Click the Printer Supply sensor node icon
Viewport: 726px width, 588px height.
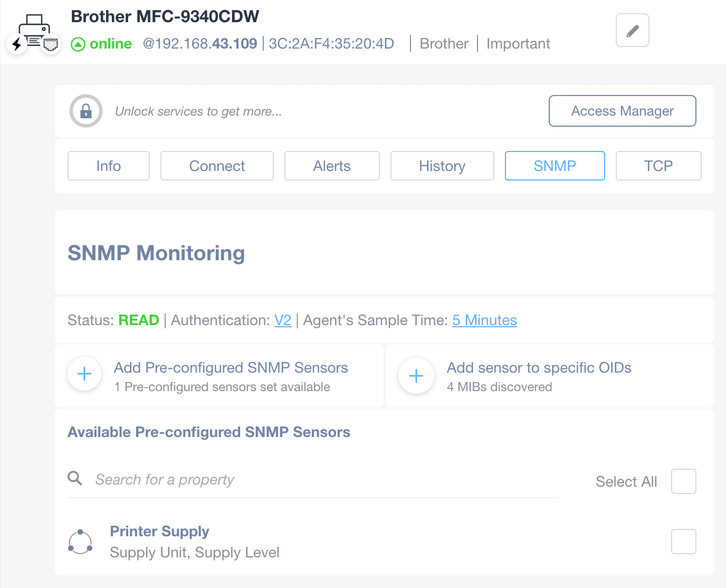(x=80, y=541)
